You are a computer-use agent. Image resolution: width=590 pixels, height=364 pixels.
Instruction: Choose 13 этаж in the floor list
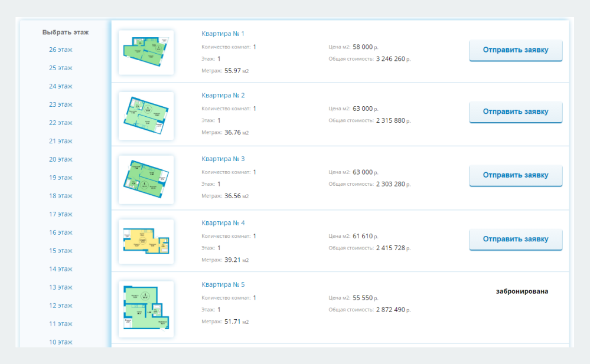pos(61,287)
